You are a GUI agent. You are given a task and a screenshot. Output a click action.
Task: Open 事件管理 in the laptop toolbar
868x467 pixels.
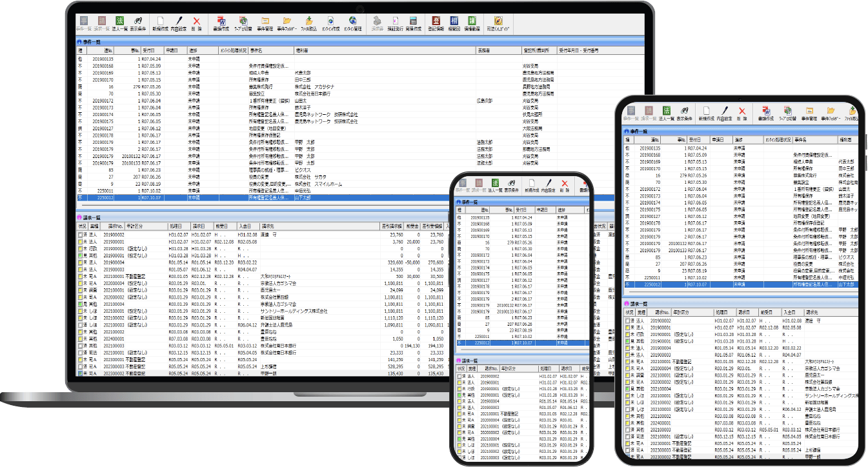(265, 24)
